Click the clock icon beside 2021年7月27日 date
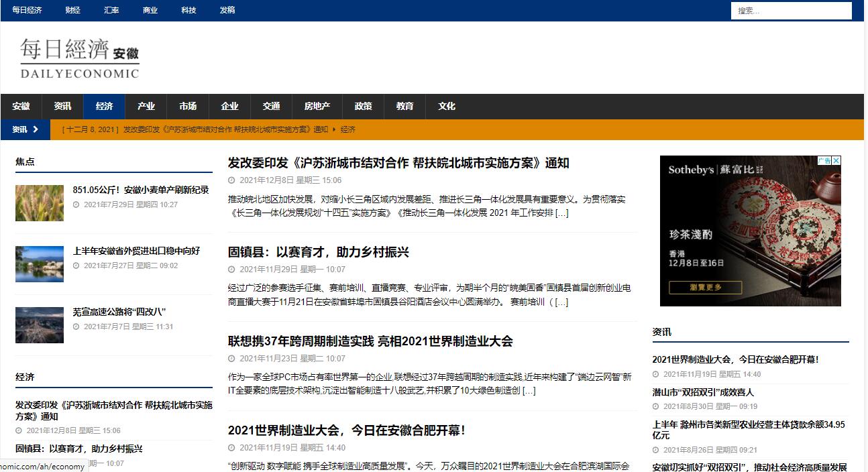868x472 pixels. [x=76, y=265]
